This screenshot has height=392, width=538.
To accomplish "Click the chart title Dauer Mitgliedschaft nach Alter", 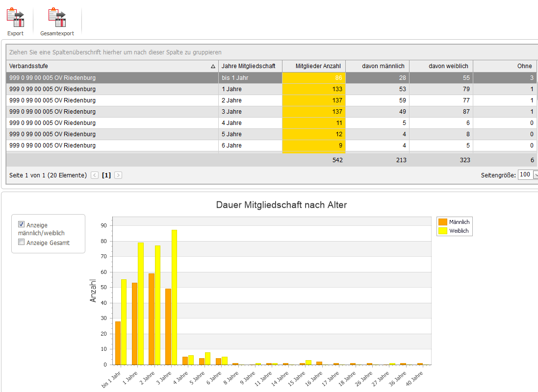I will point(282,205).
